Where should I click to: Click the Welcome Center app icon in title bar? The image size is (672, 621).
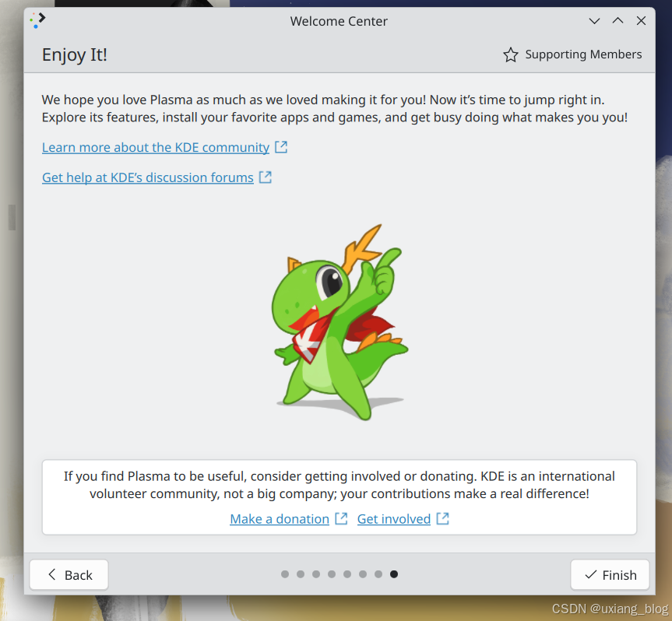pyautogui.click(x=37, y=20)
